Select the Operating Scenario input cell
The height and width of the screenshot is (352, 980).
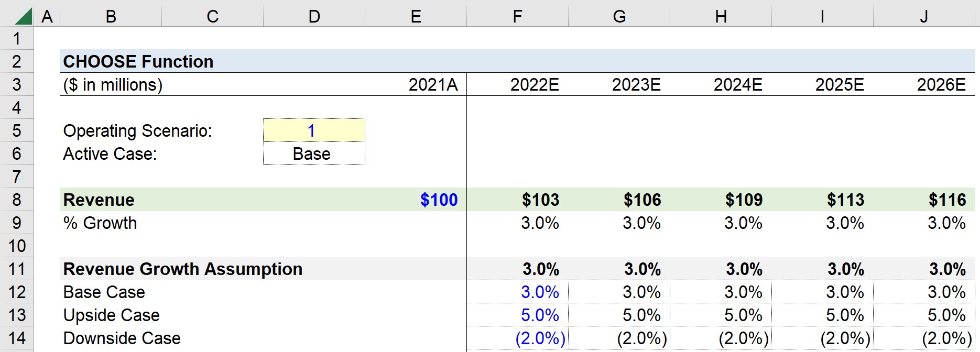[x=314, y=130]
